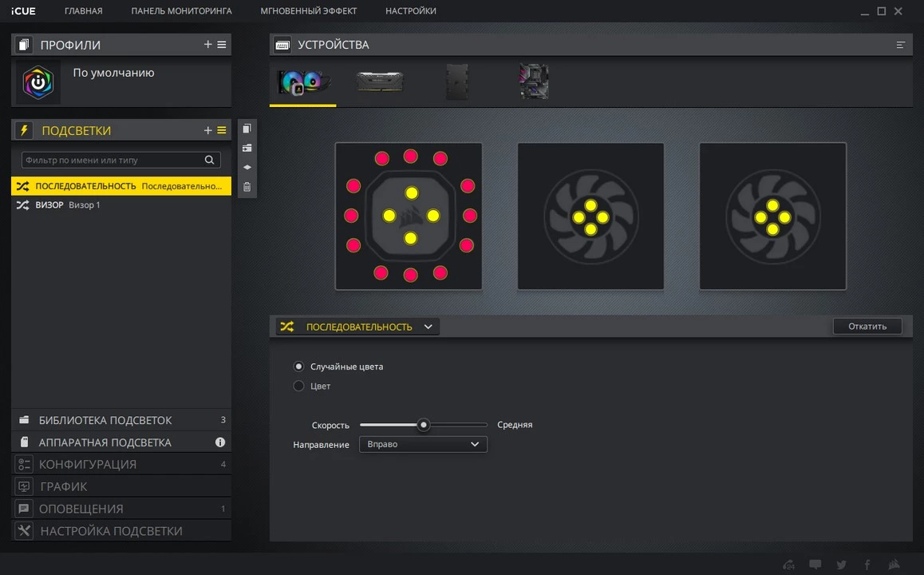Click the save to library icon
Screen dimensions: 924x575
pos(247,148)
